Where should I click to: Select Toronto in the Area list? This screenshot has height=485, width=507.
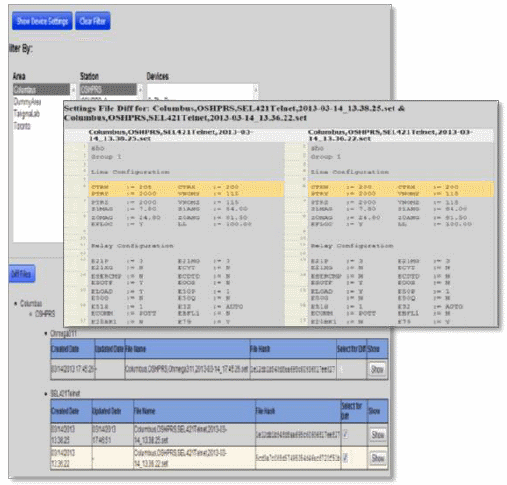(x=22, y=126)
